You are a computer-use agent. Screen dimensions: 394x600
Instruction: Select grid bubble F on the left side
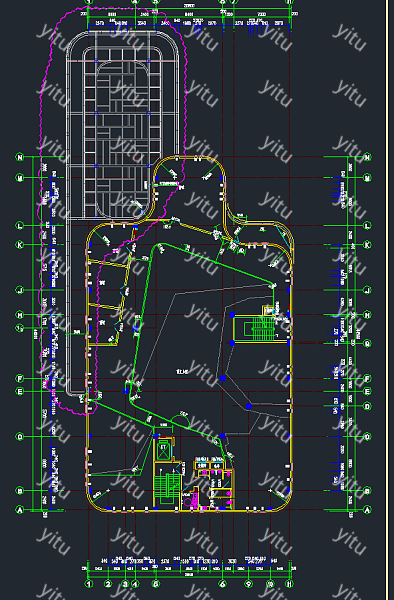pos(20,378)
